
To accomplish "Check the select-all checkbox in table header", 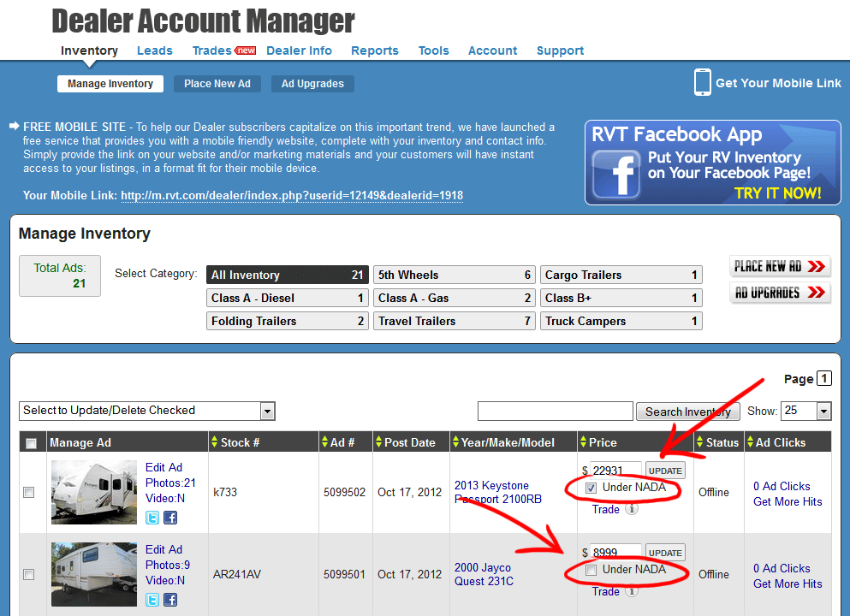I will coord(32,443).
